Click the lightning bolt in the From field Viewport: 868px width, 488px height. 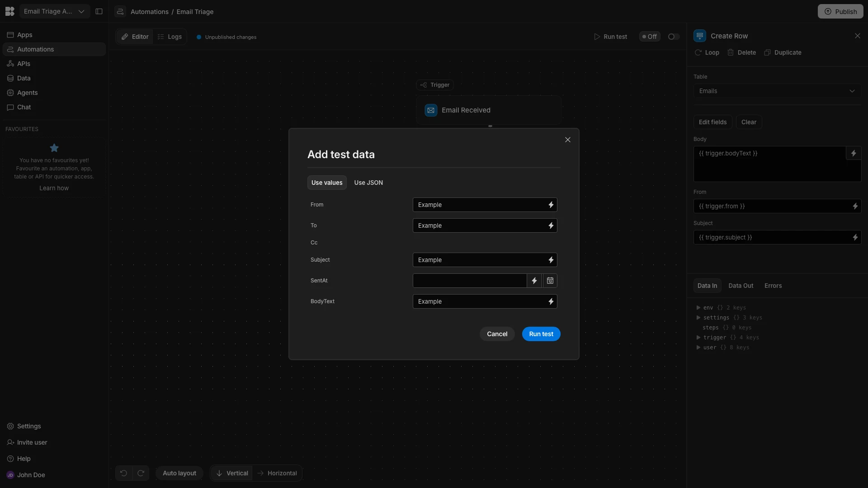(x=551, y=205)
